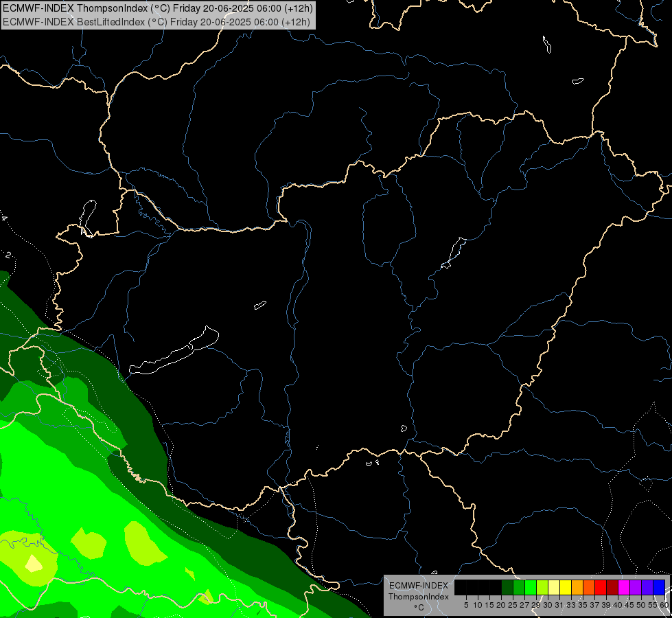672x618 pixels.
Task: Select the pale yellow 30–31 legend swatch
Action: click(x=554, y=587)
